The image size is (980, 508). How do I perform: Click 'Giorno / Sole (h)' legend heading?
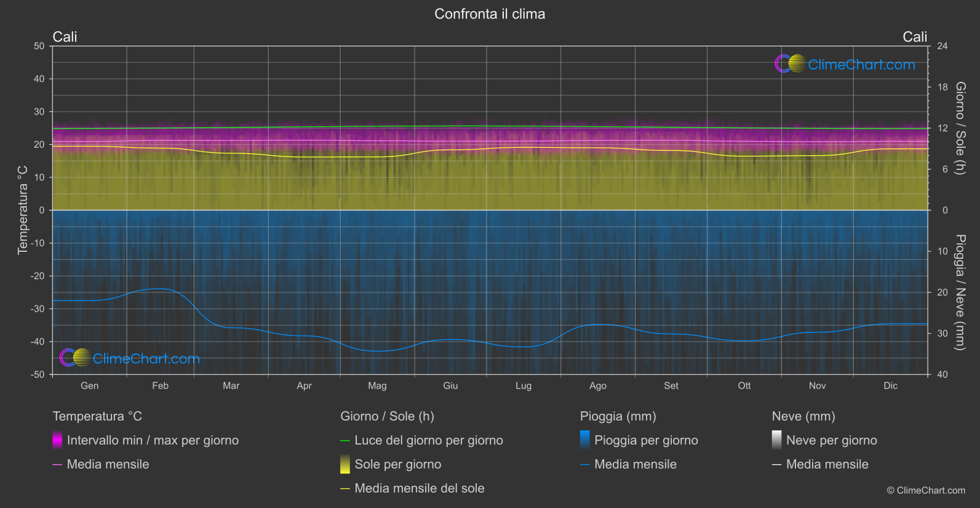coord(387,416)
